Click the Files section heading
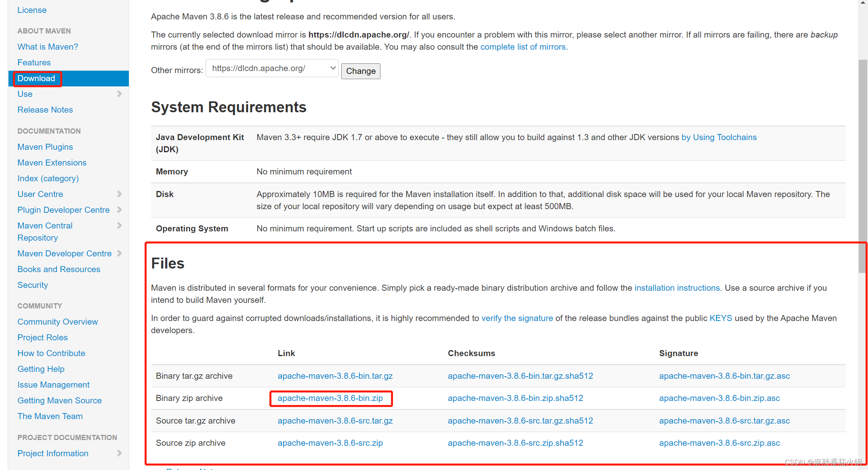 pos(168,263)
